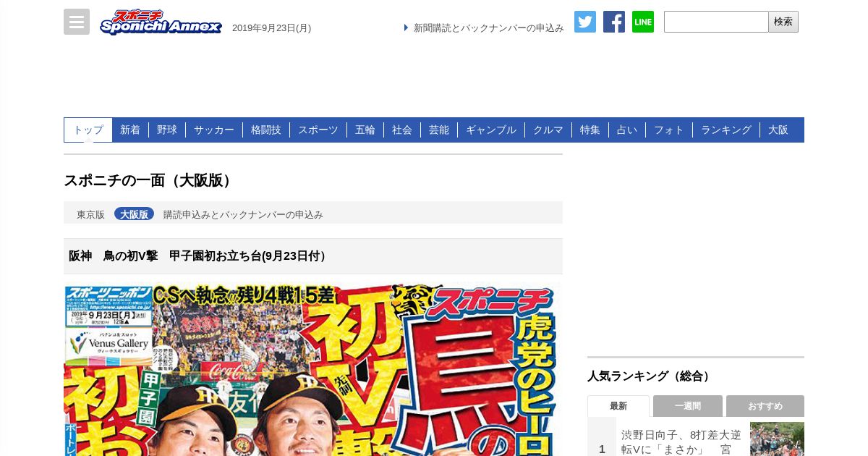Open the スポーツ navigation item
Image resolution: width=868 pixels, height=456 pixels.
point(318,130)
